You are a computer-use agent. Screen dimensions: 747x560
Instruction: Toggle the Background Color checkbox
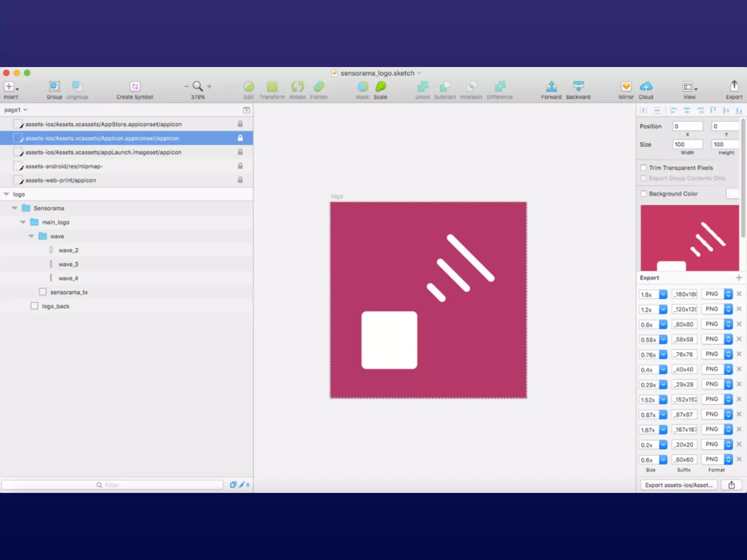pyautogui.click(x=643, y=194)
